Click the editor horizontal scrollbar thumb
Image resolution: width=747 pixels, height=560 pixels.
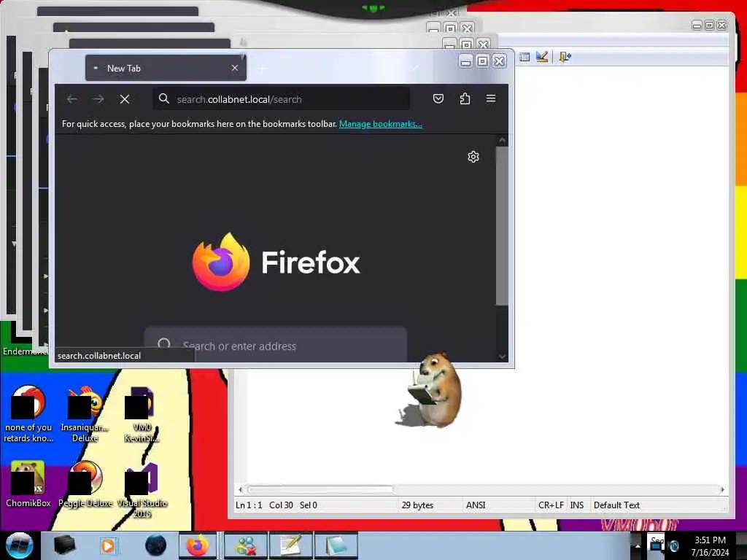321,489
